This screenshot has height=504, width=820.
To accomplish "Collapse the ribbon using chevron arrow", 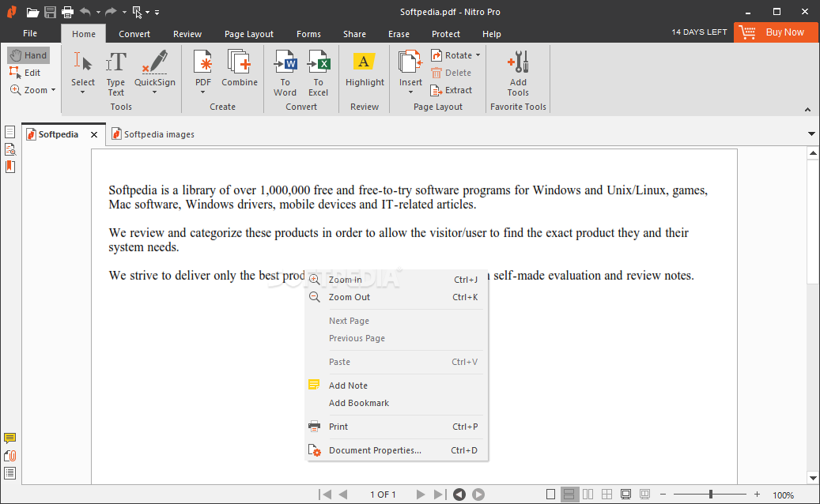I will tap(807, 109).
